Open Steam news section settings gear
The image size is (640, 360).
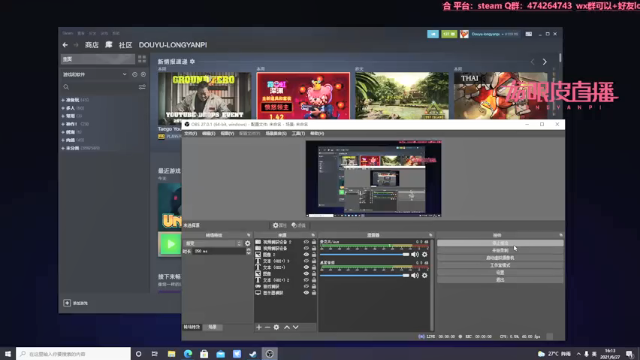coord(192,62)
